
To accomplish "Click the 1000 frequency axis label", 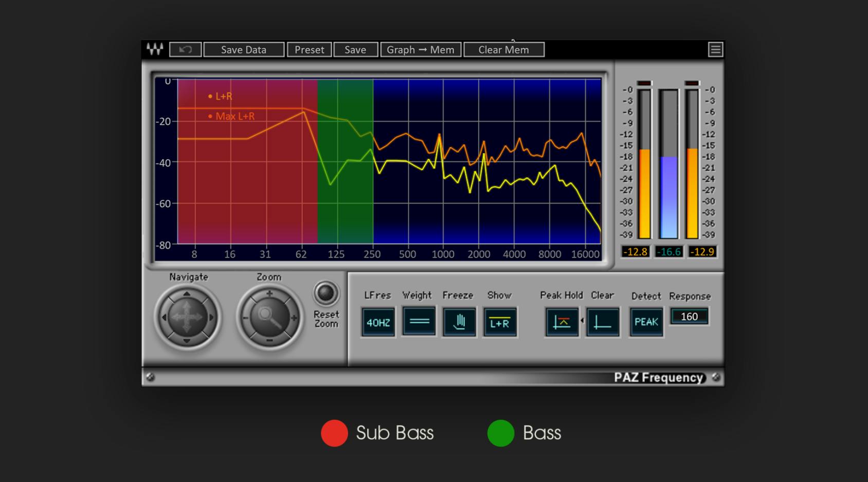I will tap(443, 254).
